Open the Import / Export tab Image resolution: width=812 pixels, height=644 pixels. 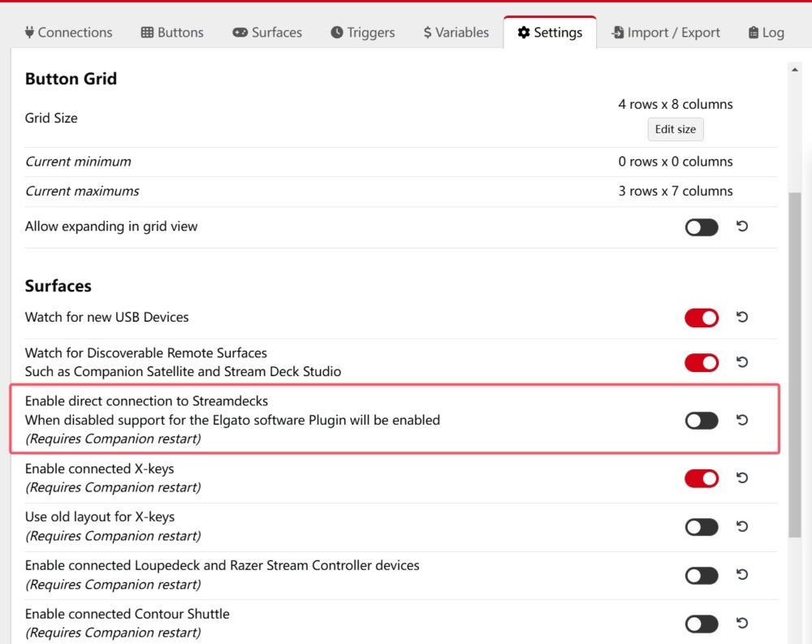(664, 32)
